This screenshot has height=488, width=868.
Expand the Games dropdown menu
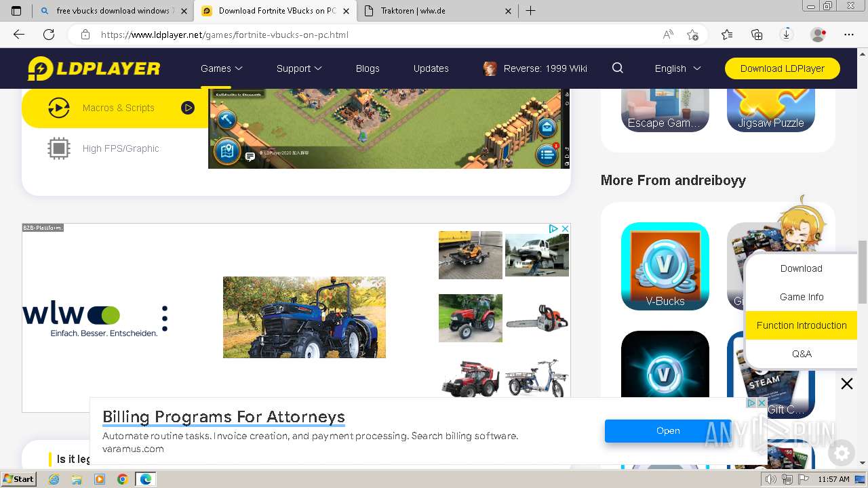(x=222, y=68)
